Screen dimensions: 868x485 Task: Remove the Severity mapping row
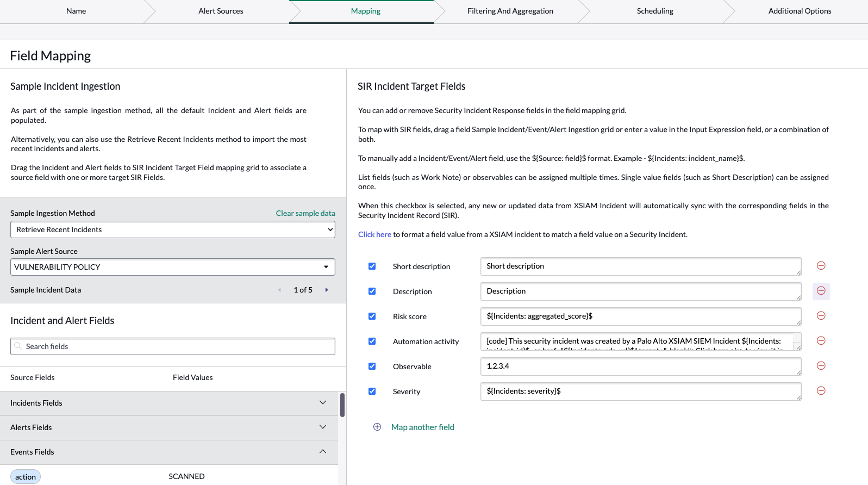pyautogui.click(x=821, y=390)
